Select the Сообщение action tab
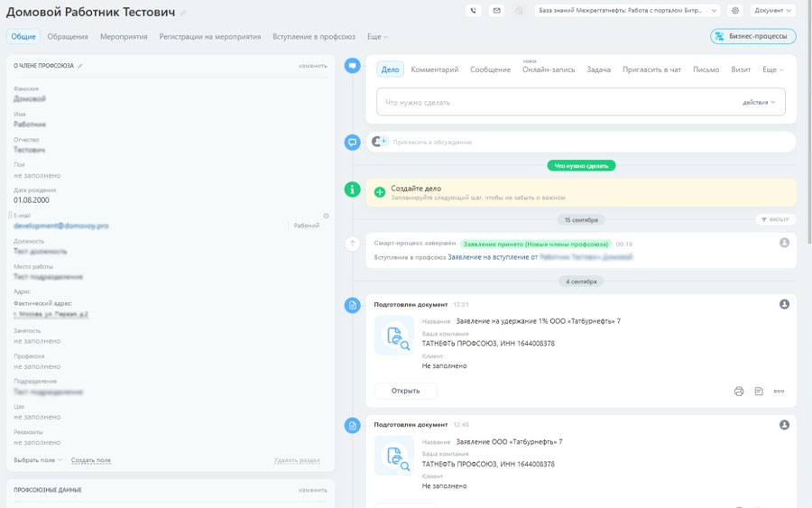The image size is (812, 508). pos(490,69)
